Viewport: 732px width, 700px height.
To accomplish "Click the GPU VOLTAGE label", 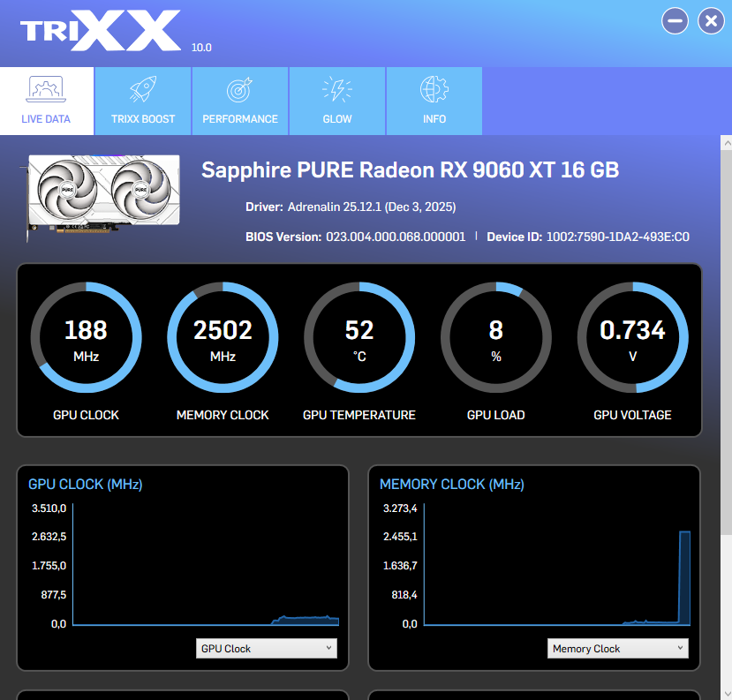I will [632, 415].
